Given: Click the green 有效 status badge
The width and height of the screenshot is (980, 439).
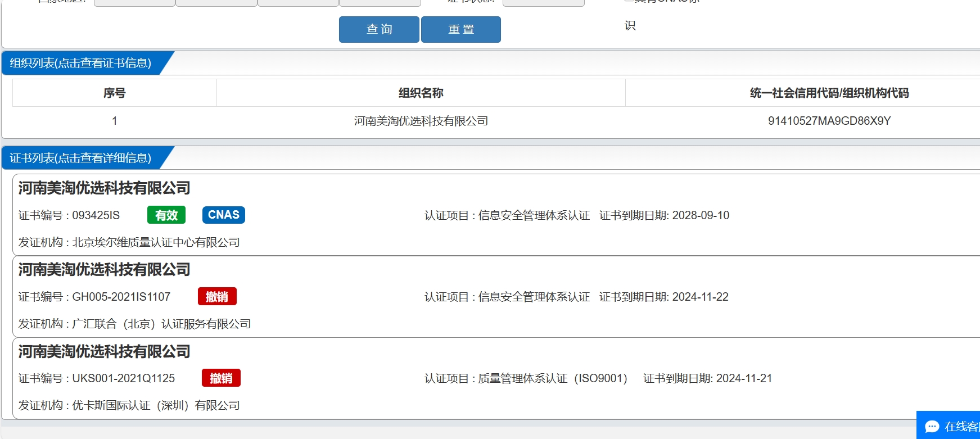Looking at the screenshot, I should point(166,215).
